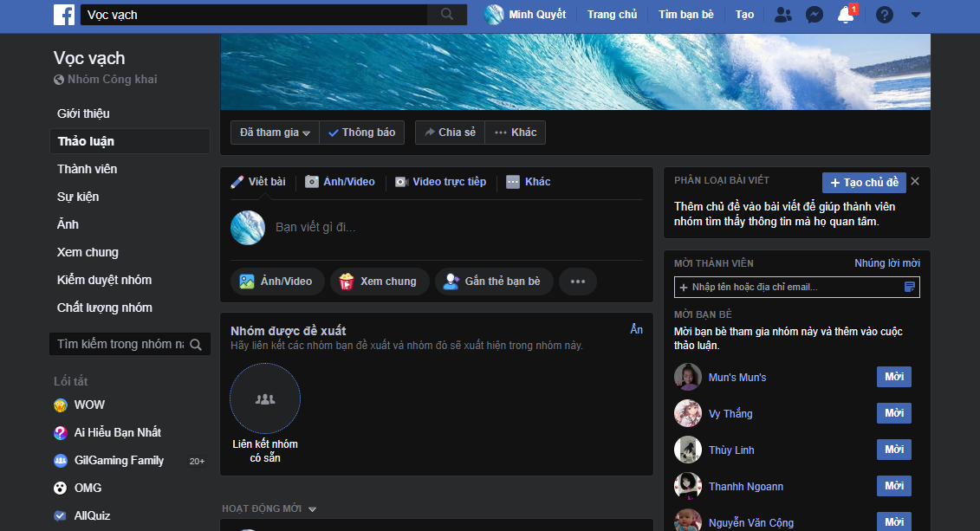Open the account menu arrow in top bar
This screenshot has height=531, width=980.
click(x=916, y=15)
